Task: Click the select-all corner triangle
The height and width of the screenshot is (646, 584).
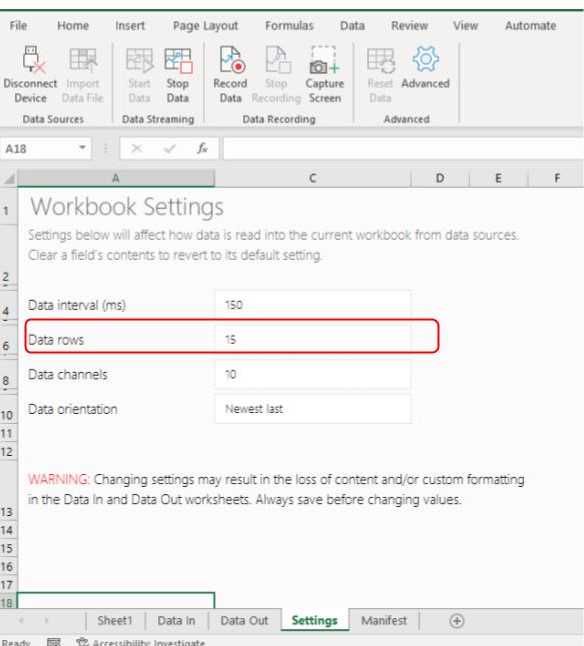Action: coord(9,179)
